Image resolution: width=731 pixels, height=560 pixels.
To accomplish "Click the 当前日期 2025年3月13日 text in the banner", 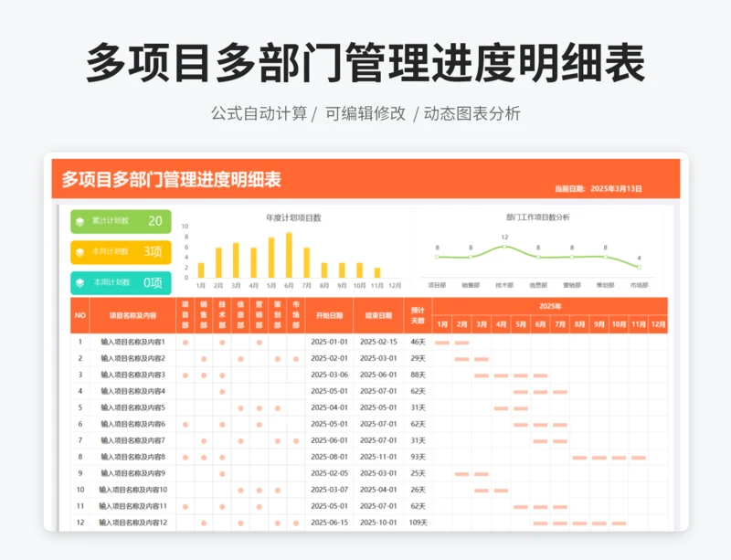I will click(x=599, y=189).
